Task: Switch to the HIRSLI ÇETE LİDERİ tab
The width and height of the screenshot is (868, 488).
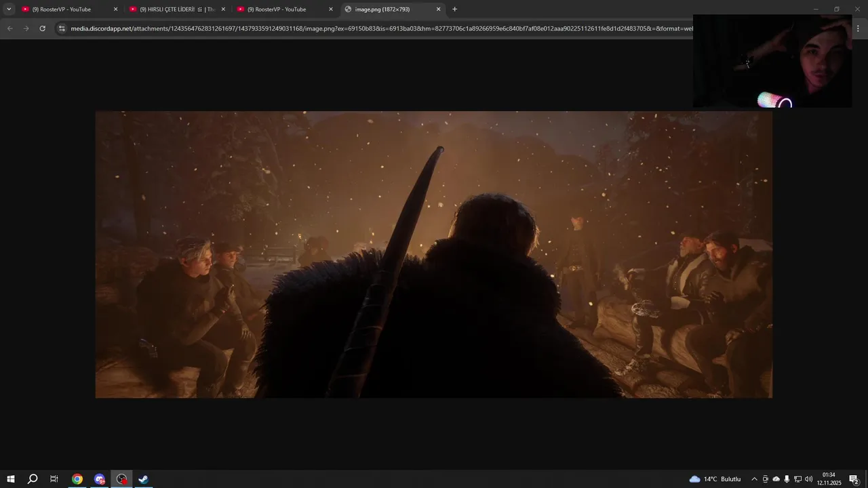Action: pos(178,9)
